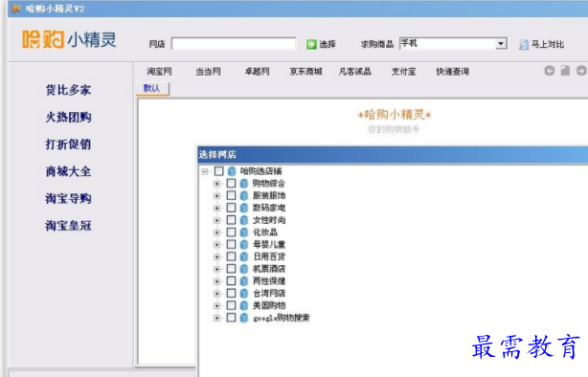Click the cube icon beside 台湾网店
588x377 pixels.
pos(244,293)
